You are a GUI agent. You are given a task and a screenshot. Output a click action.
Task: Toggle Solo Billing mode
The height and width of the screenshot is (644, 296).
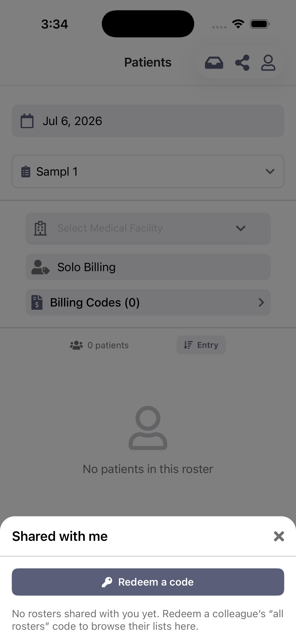[148, 267]
